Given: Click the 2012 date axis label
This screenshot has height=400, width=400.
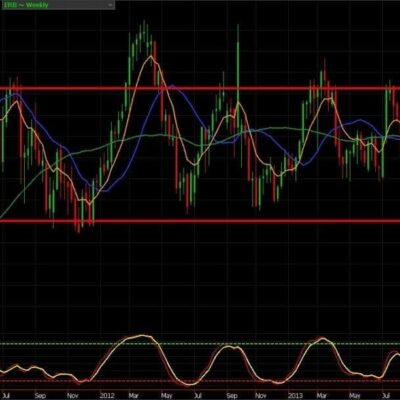Looking at the screenshot, I should point(107,396).
